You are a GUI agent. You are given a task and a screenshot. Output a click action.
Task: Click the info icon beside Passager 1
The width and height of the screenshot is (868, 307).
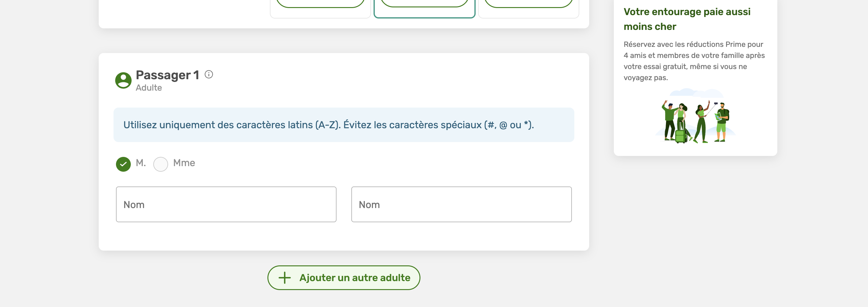(x=209, y=74)
